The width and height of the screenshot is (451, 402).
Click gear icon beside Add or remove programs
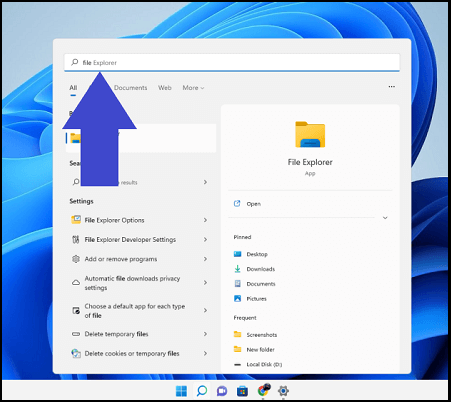(x=76, y=259)
